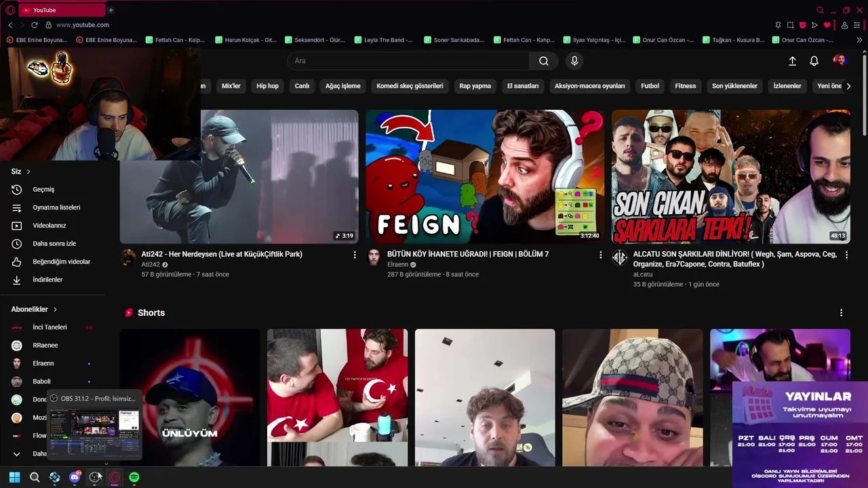Select the Rap yapma chip

pyautogui.click(x=475, y=86)
